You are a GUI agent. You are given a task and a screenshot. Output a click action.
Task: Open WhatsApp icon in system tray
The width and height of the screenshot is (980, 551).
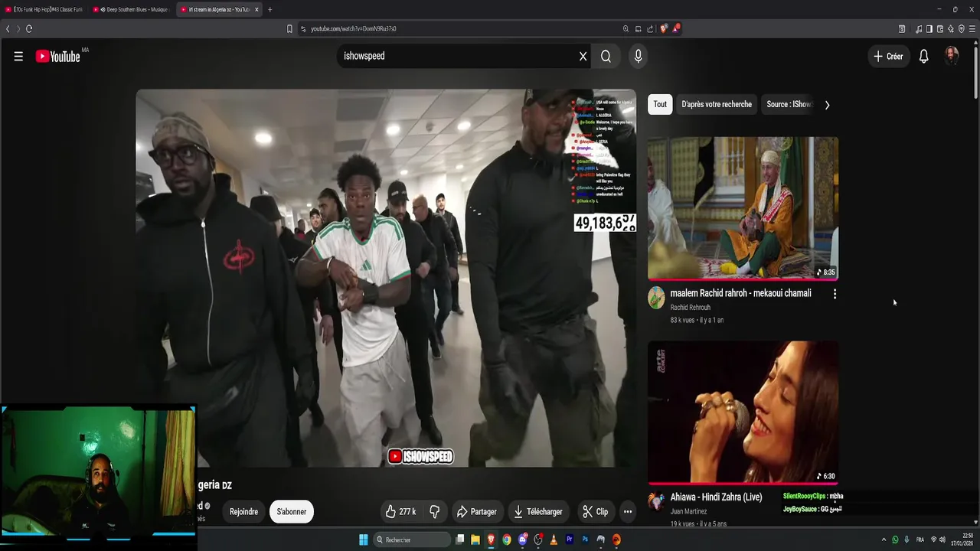pos(895,540)
